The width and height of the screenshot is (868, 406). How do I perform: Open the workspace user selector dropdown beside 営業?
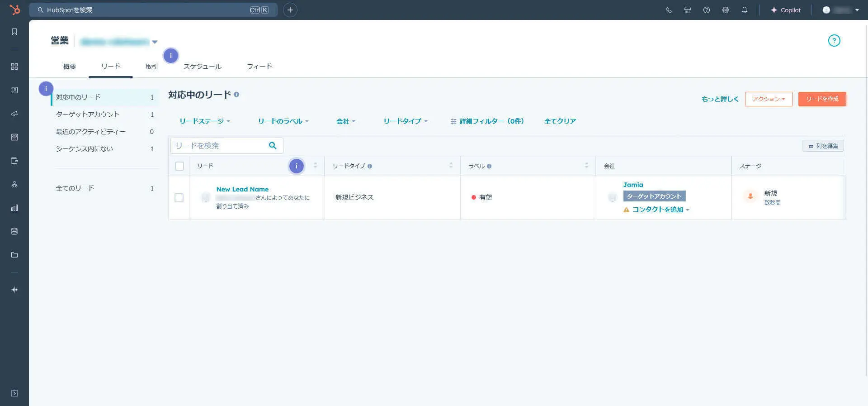[x=119, y=42]
